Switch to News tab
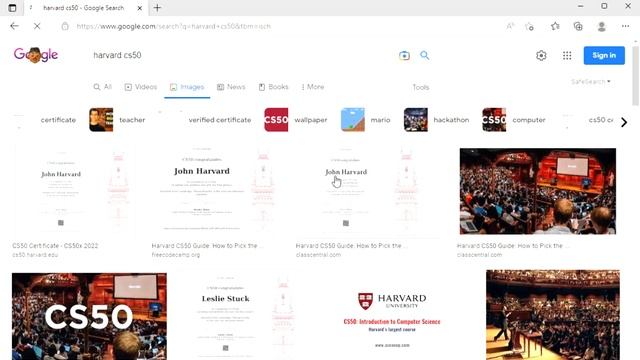The image size is (640, 360). [x=231, y=87]
